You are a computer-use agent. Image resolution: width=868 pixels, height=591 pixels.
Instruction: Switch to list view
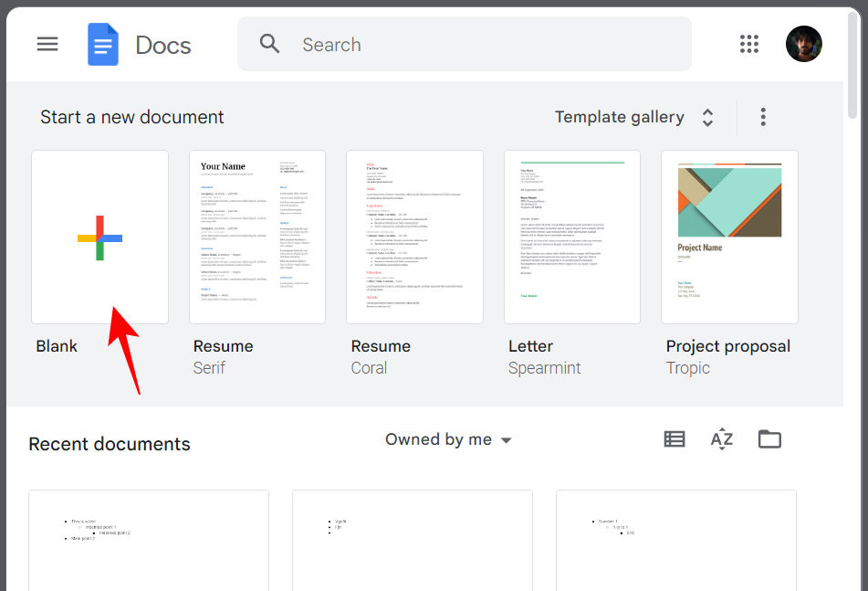[x=675, y=439]
